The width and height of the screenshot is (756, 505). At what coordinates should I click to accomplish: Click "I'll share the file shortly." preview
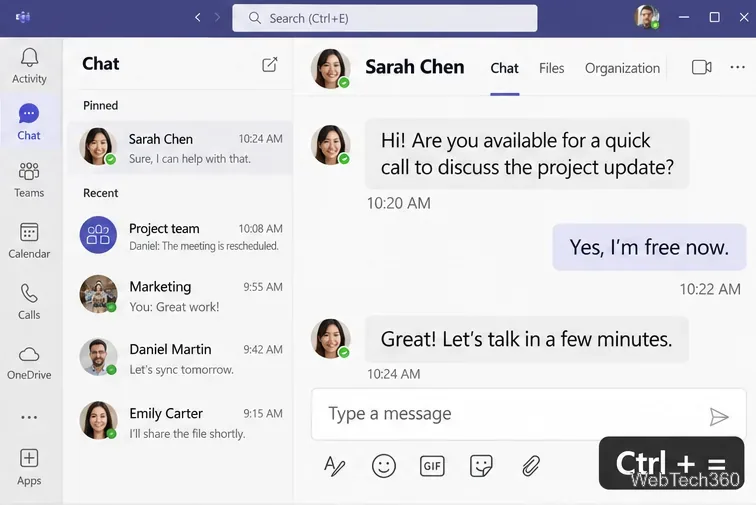point(187,434)
